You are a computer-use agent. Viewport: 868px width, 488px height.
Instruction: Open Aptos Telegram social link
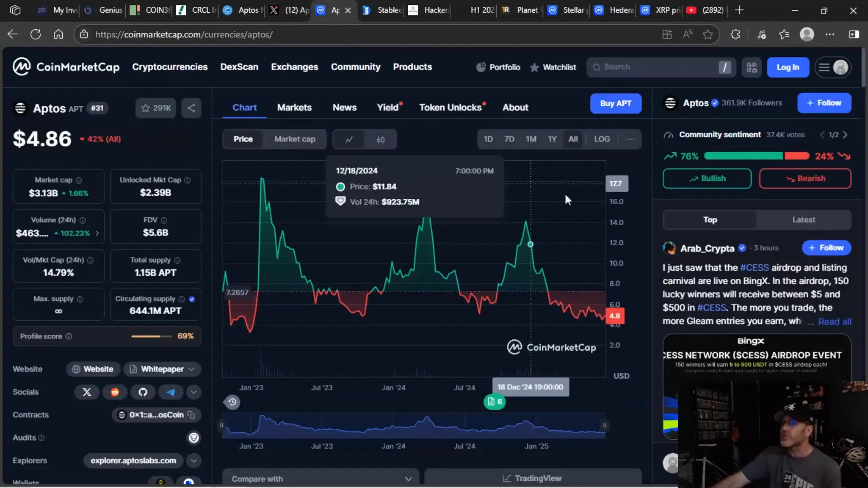click(170, 392)
